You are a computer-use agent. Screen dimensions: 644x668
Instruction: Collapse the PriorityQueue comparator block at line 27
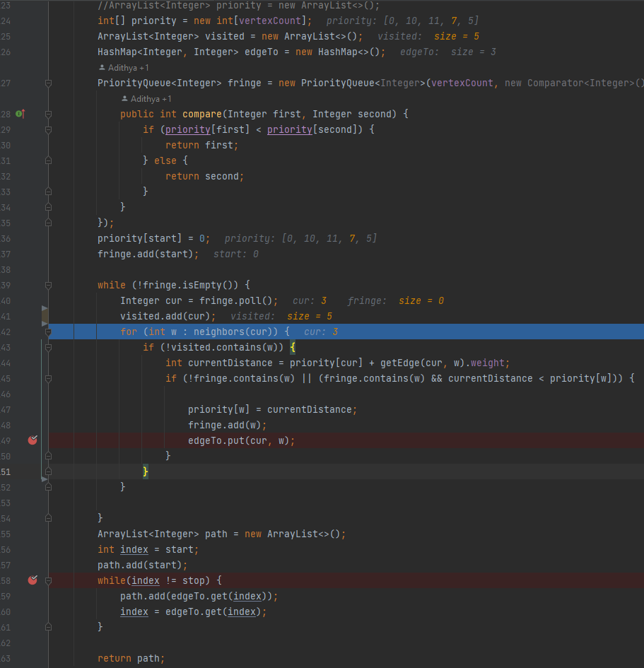click(48, 83)
